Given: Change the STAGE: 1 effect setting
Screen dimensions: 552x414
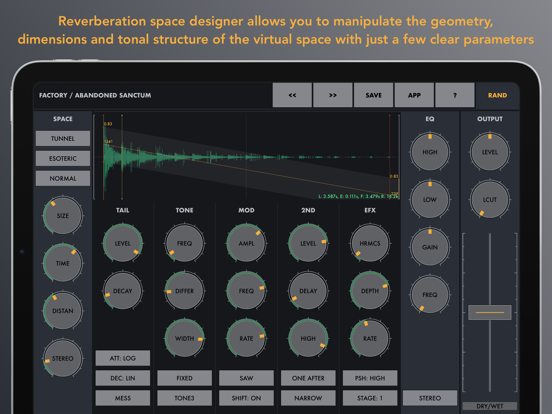Looking at the screenshot, I should point(370,398).
